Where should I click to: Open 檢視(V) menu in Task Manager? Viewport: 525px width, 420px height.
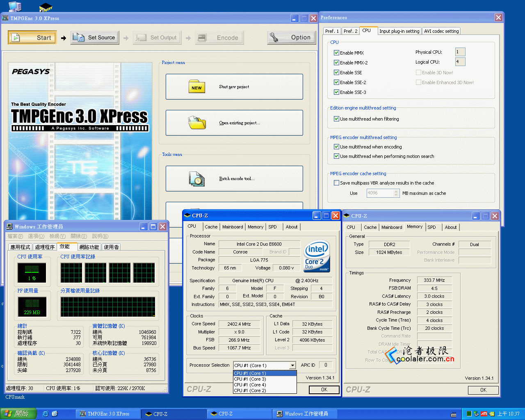[57, 236]
